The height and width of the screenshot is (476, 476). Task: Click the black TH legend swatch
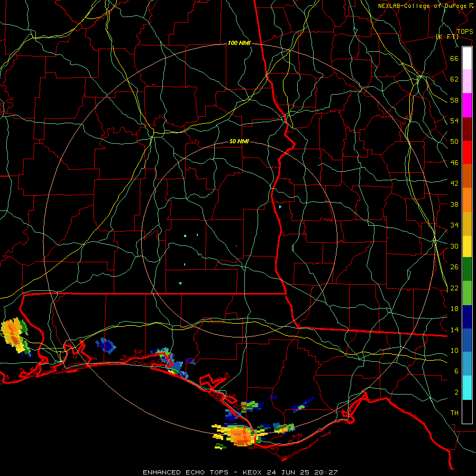[467, 411]
